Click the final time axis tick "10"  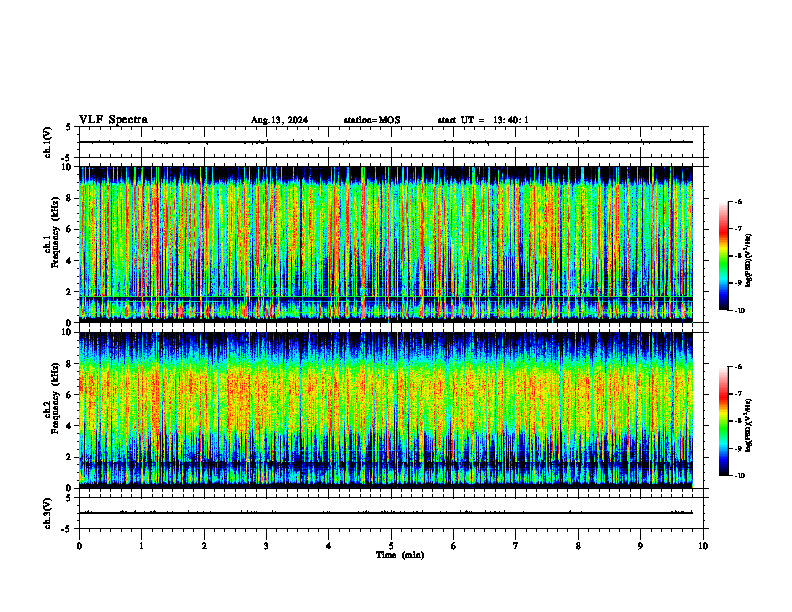point(703,546)
